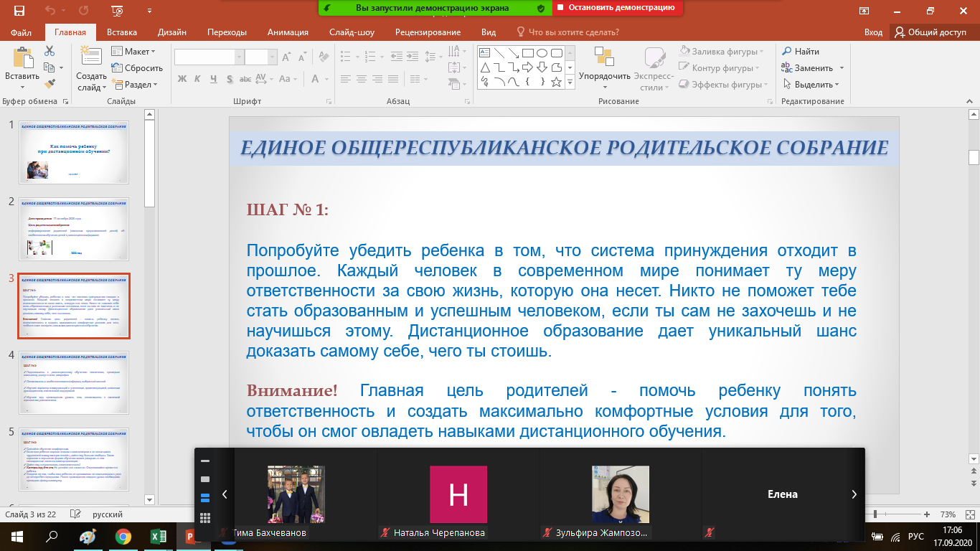Click Остановить демонстрацию red button
Image resolution: width=980 pixels, height=551 pixels.
point(617,7)
